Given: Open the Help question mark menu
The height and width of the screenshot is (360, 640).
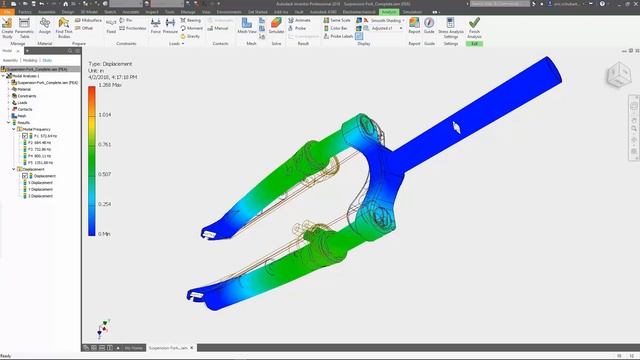Looking at the screenshot, I should pyautogui.click(x=602, y=4).
